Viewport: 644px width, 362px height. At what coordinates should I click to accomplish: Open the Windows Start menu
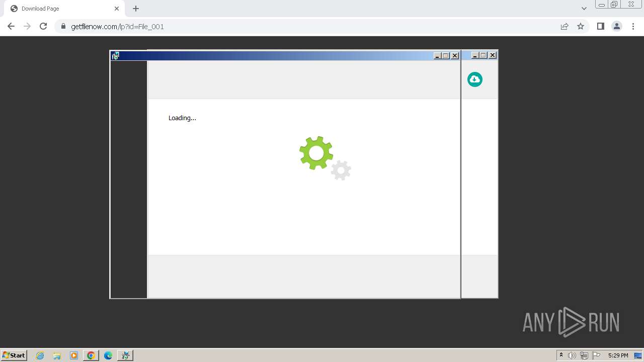coord(14,355)
